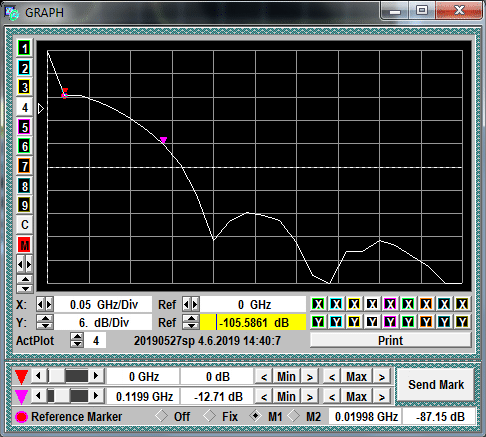The image size is (486, 437).
Task: Click X scale 0.05 GHz/Div field
Action: [103, 304]
